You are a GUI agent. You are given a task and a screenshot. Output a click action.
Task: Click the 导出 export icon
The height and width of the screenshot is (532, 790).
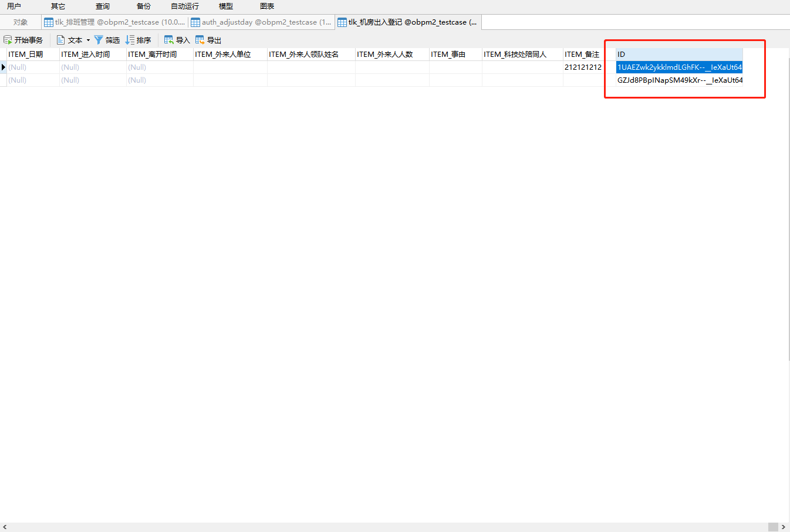click(200, 40)
